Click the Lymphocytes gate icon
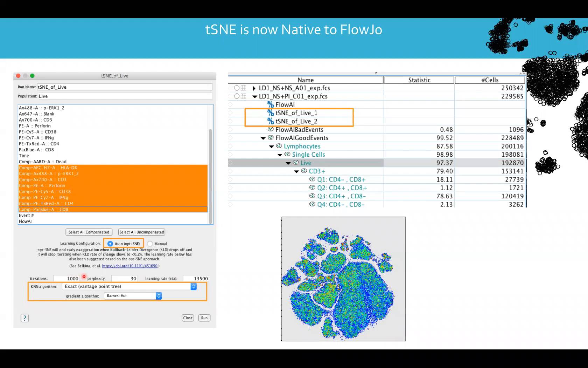The width and height of the screenshot is (588, 368). click(279, 146)
